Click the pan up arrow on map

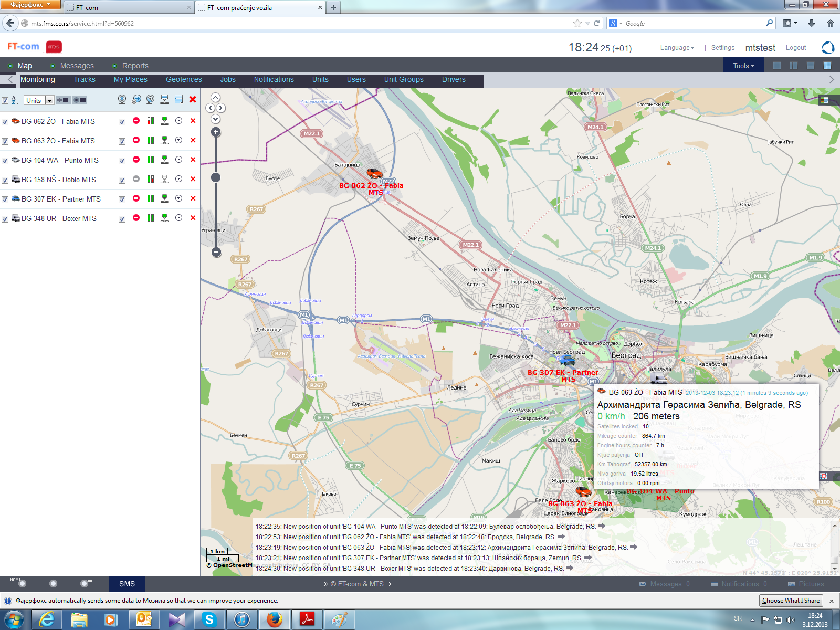click(x=216, y=98)
